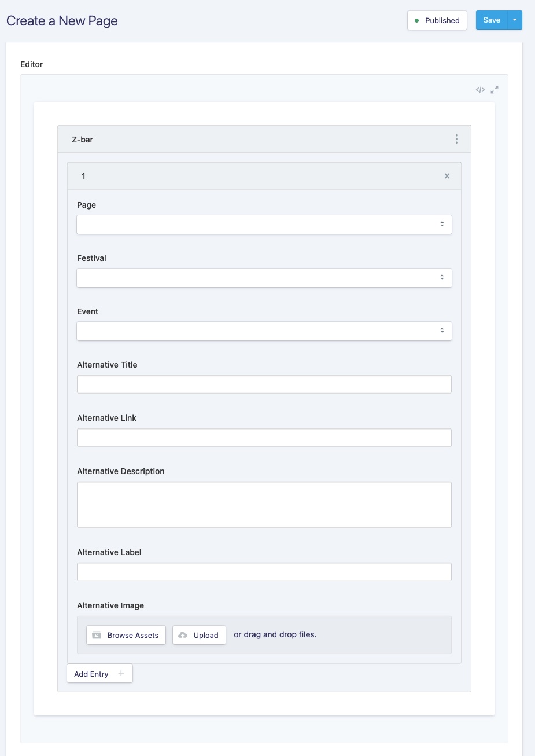Open the Save options dropdown arrow
535x756 pixels.
[515, 20]
